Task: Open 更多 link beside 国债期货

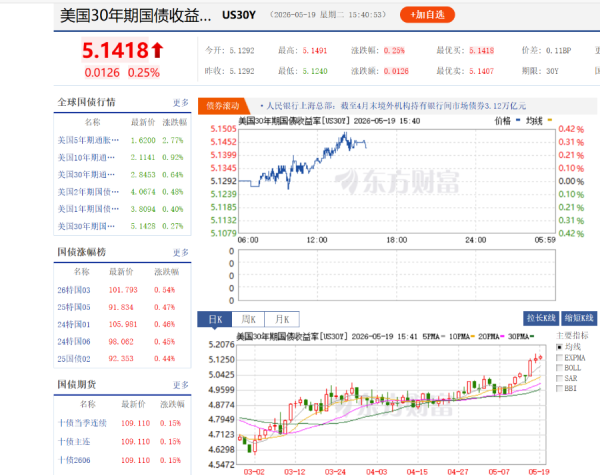Action: click(181, 385)
